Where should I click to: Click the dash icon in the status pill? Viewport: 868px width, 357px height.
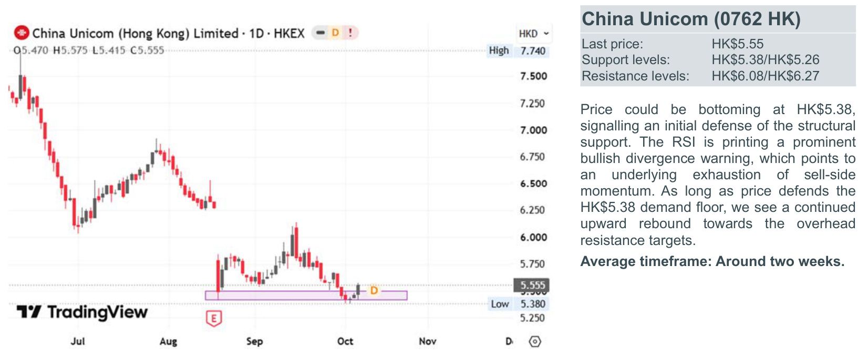(321, 33)
